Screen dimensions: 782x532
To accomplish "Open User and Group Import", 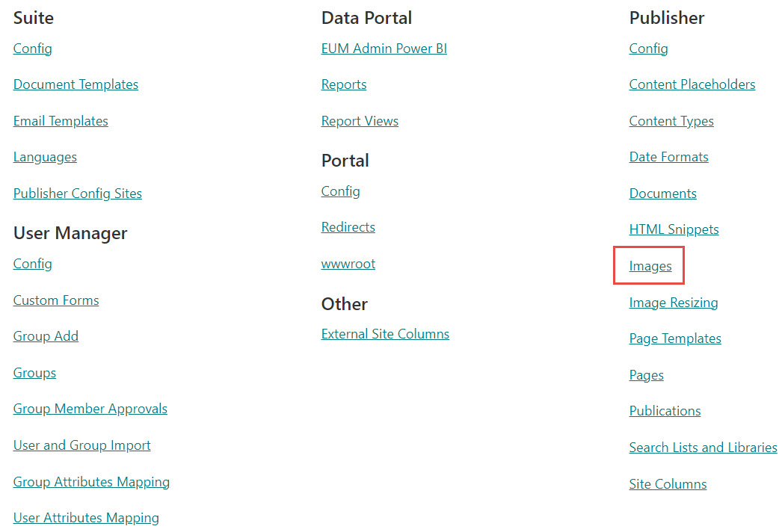I will click(x=81, y=445).
